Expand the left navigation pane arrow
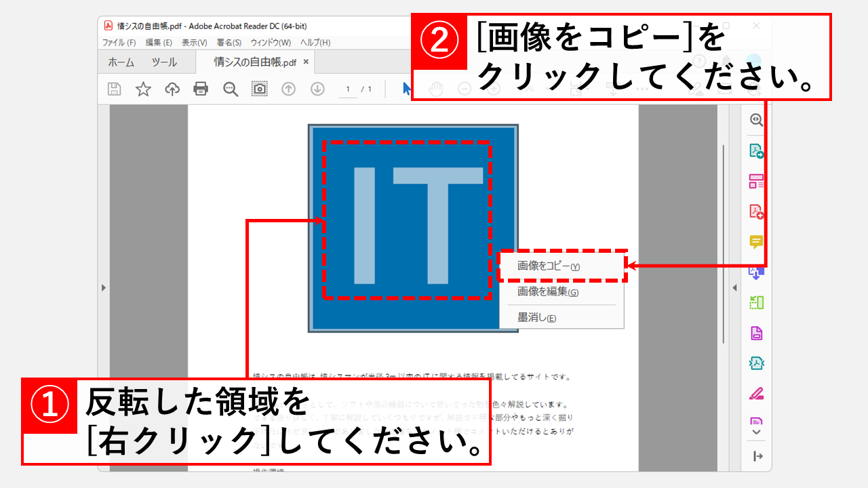The image size is (868, 488). coord(104,288)
